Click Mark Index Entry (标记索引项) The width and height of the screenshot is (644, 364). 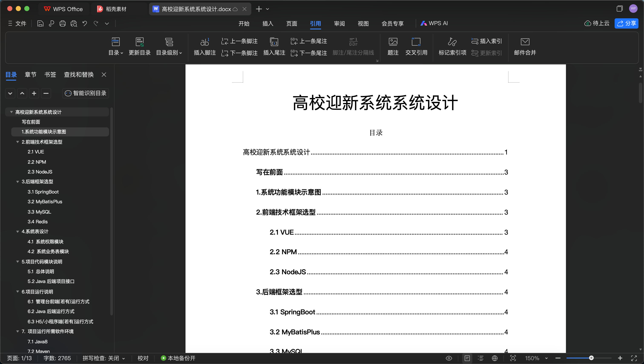point(453,46)
